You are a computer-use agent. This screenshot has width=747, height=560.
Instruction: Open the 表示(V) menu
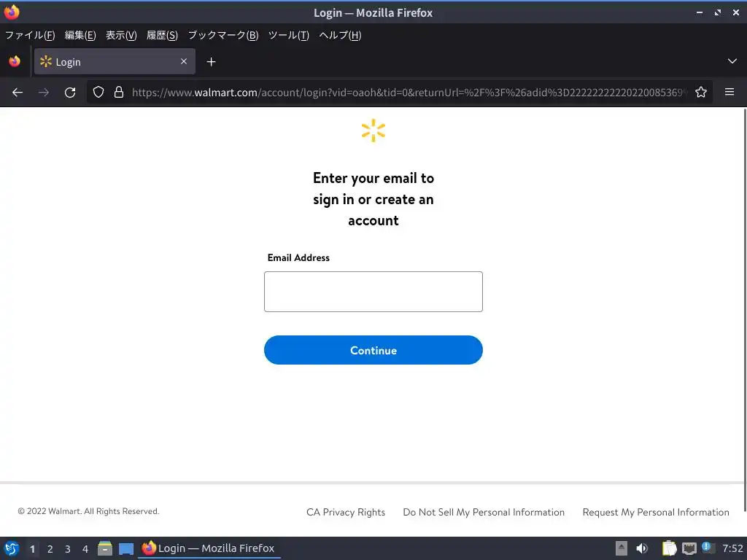tap(121, 35)
